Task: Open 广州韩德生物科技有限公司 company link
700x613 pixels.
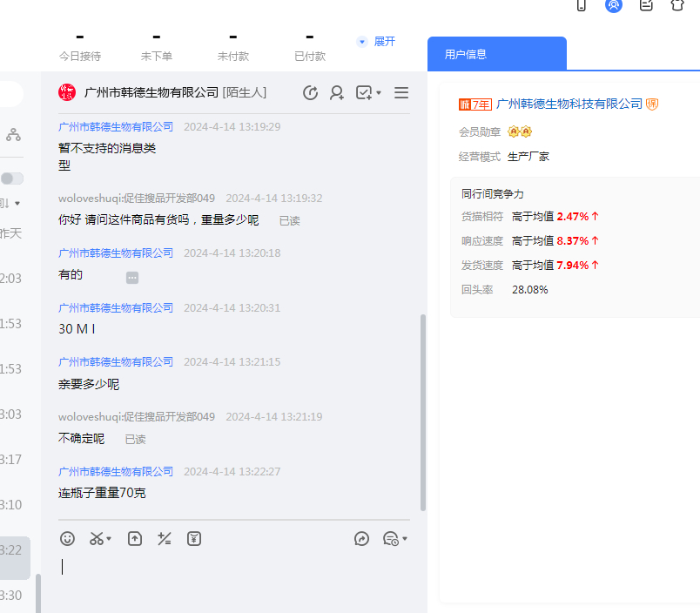Action: [569, 104]
